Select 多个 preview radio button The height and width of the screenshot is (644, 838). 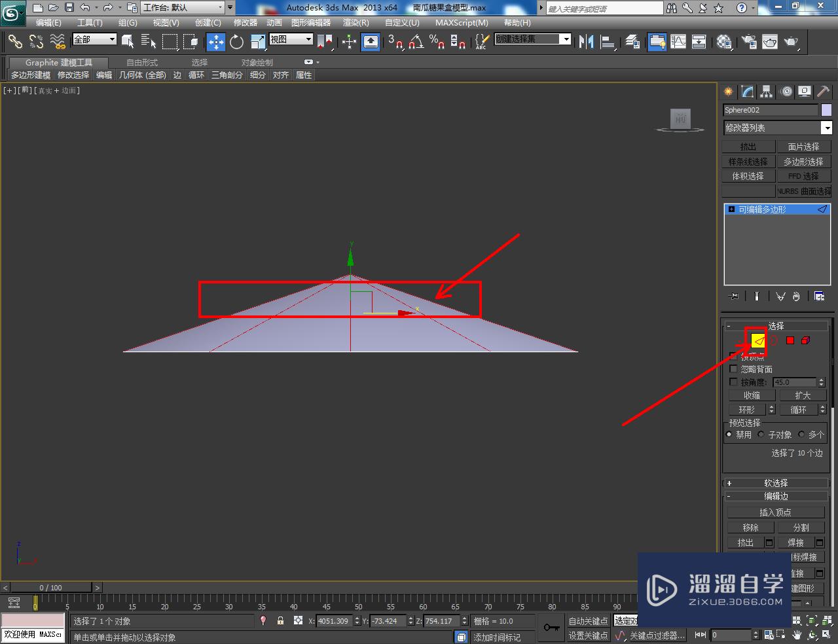[x=801, y=434]
